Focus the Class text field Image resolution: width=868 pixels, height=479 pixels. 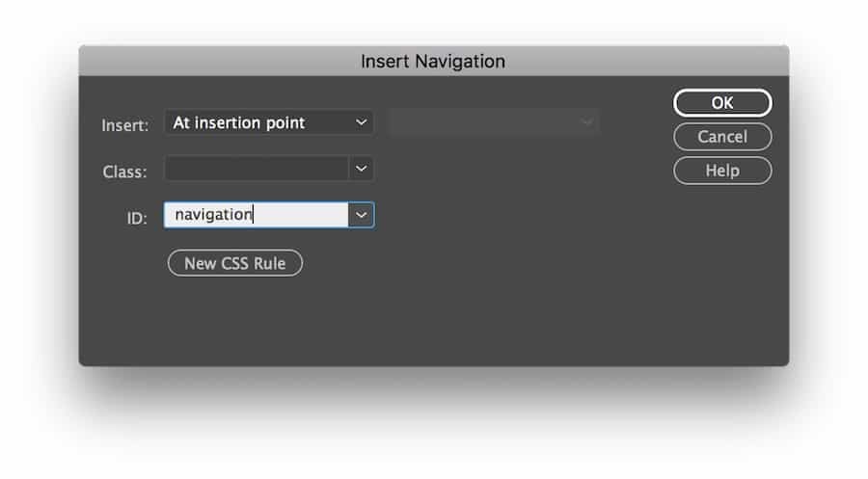pyautogui.click(x=256, y=169)
